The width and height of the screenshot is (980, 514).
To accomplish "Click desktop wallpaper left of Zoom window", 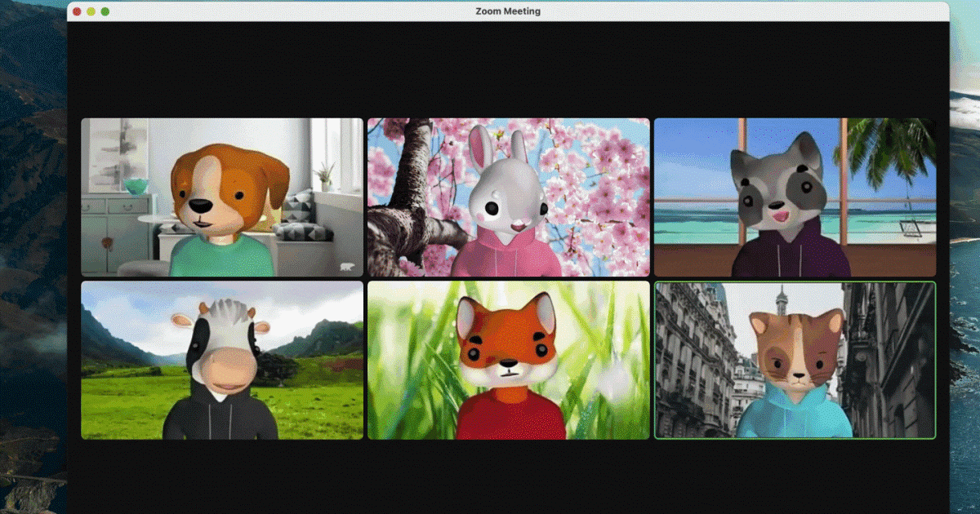I will tap(33, 245).
